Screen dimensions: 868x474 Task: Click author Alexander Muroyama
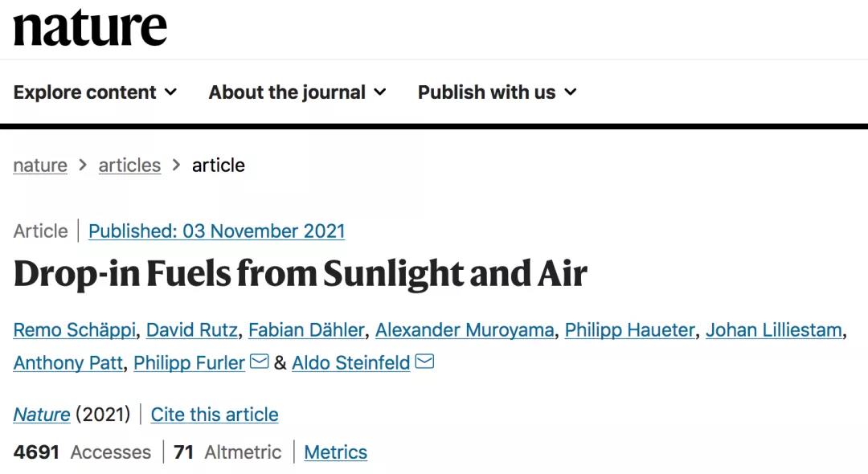(x=464, y=329)
